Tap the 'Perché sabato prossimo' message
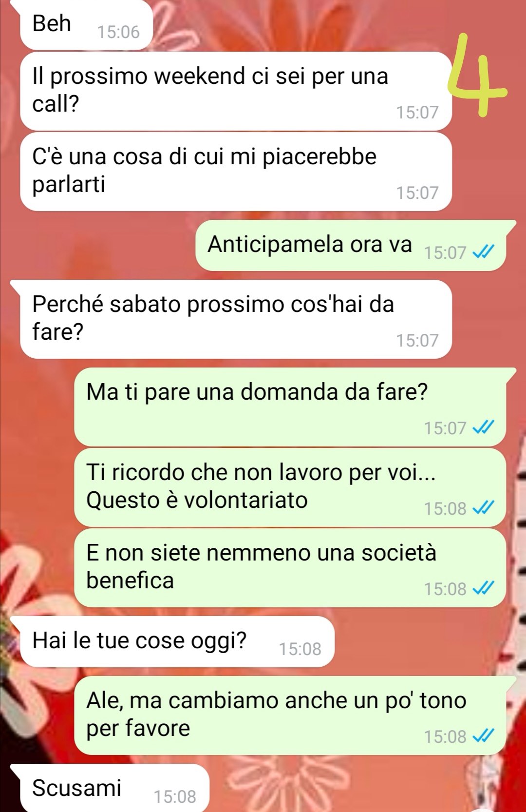 [236, 319]
